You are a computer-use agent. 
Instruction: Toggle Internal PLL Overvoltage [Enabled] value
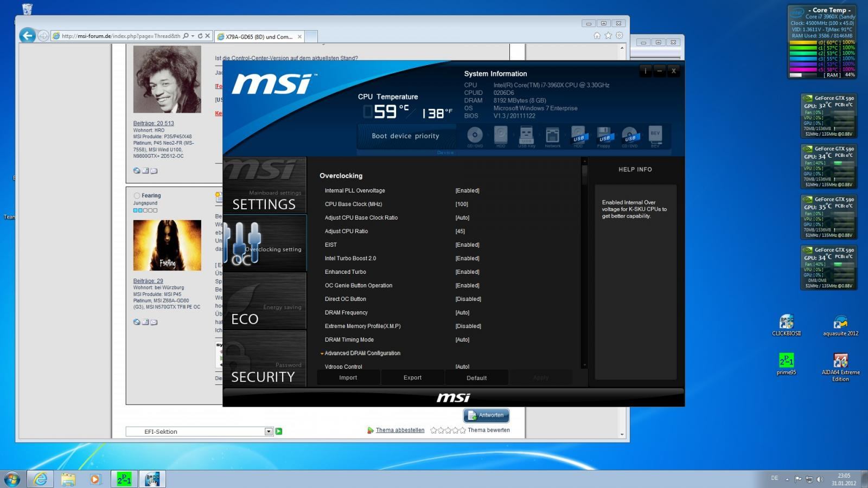tap(468, 191)
